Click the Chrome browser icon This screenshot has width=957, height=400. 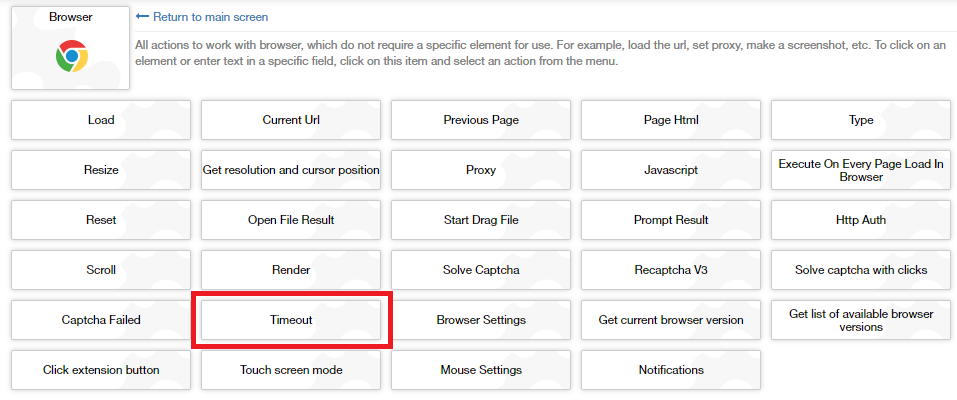tap(71, 56)
